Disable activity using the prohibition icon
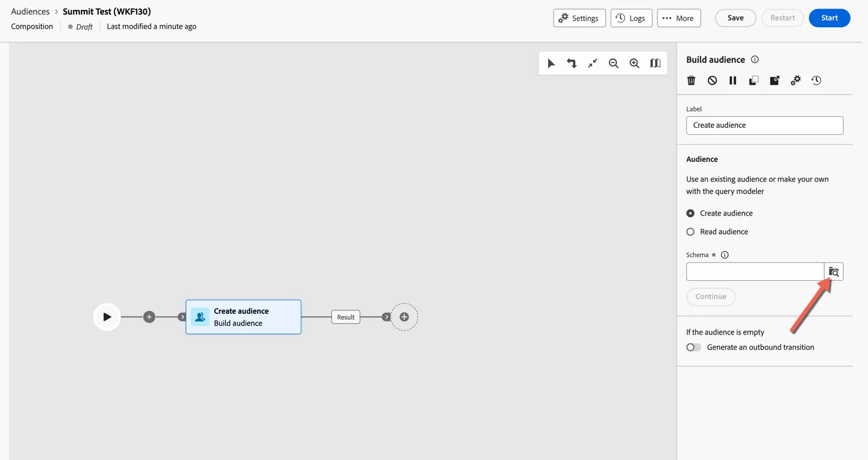 712,80
